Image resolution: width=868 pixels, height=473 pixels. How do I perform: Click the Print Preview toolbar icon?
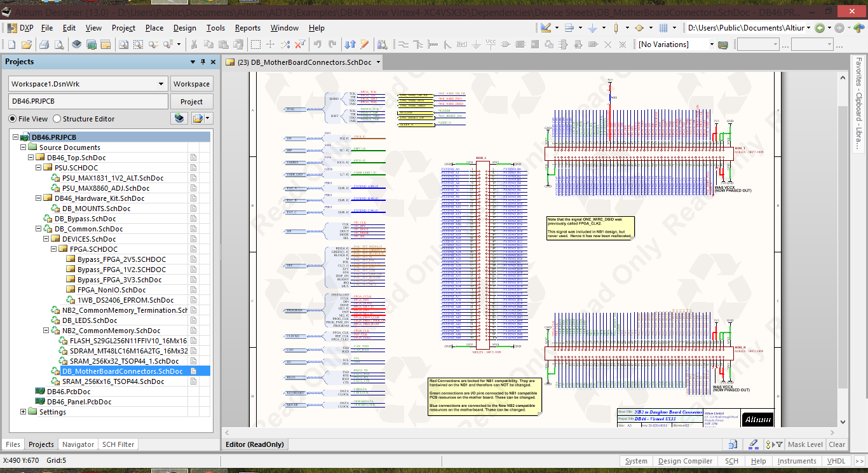[58, 45]
